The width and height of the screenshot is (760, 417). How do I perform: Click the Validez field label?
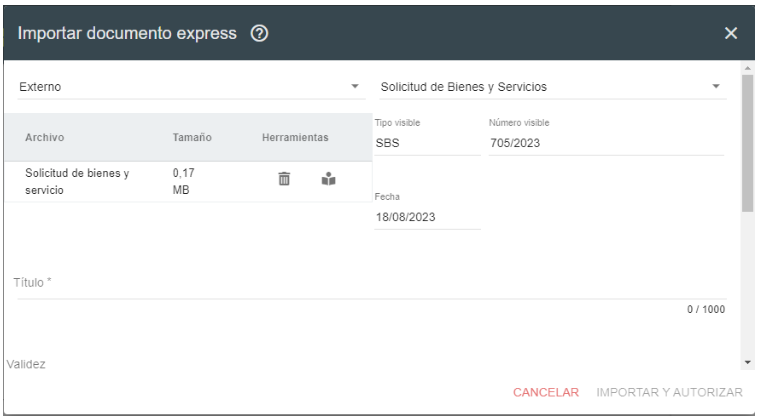(26, 365)
